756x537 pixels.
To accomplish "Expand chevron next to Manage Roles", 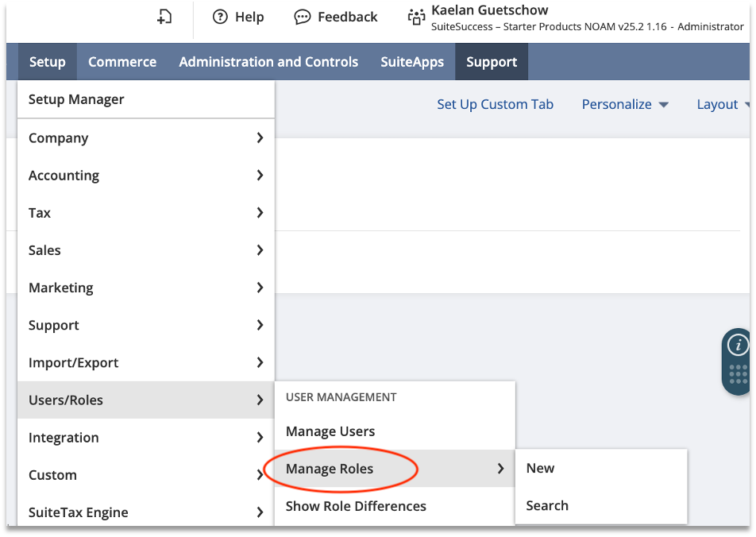I will click(500, 469).
